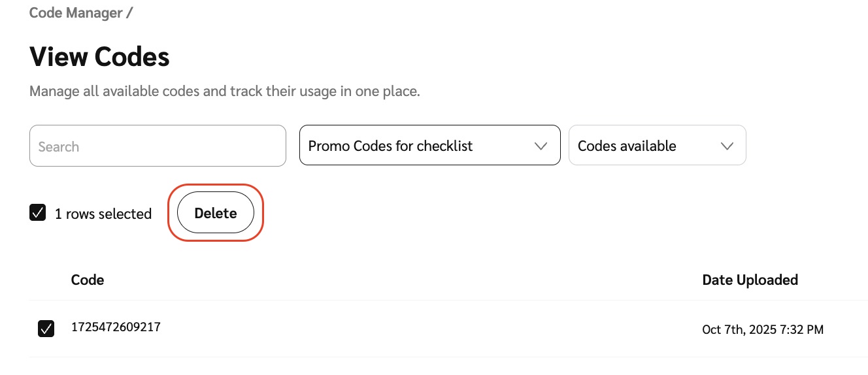The height and width of the screenshot is (375, 868).
Task: Click the chevron arrow beside Codes available
Action: coord(727,146)
